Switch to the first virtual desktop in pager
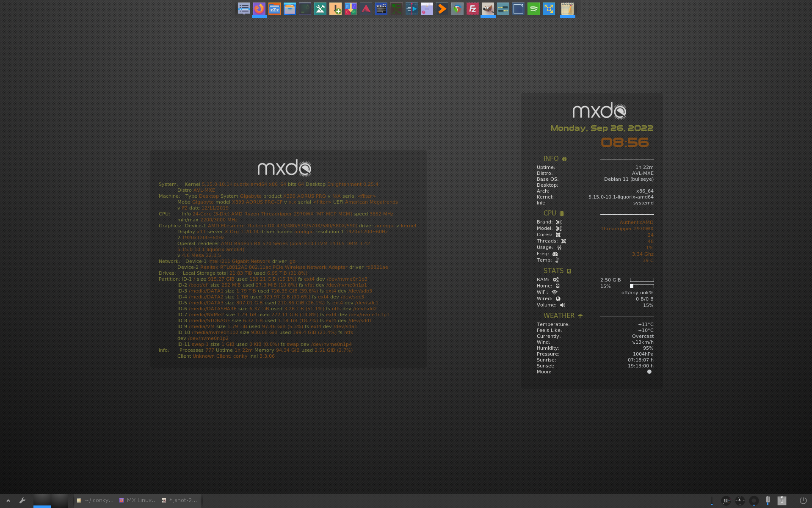This screenshot has width=812, height=508. tap(42, 501)
